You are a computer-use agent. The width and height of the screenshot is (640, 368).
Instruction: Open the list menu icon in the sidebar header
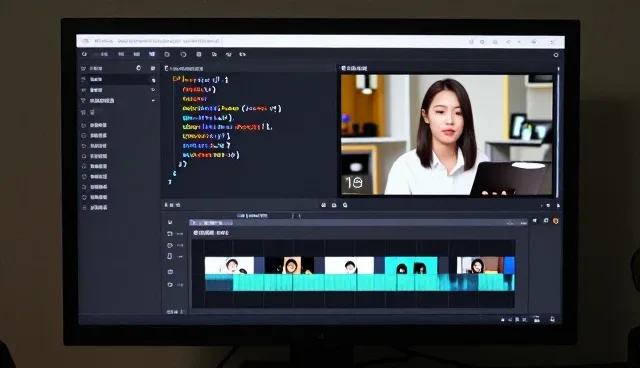(153, 68)
